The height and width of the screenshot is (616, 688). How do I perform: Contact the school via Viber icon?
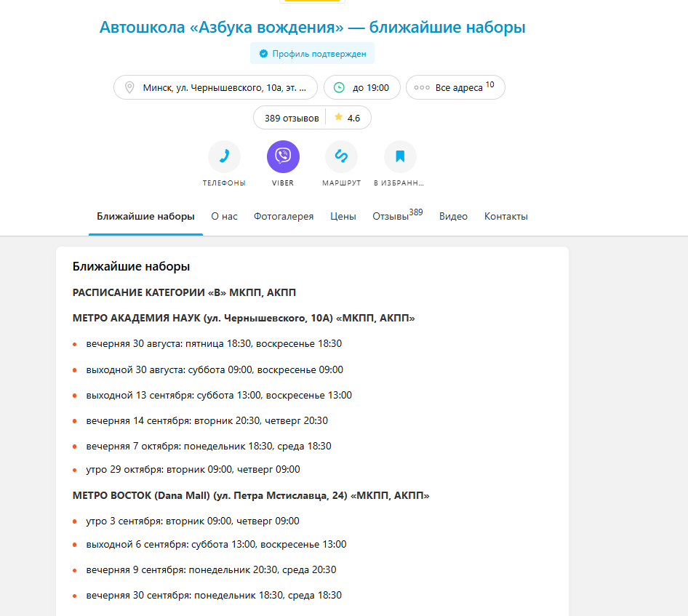[283, 156]
